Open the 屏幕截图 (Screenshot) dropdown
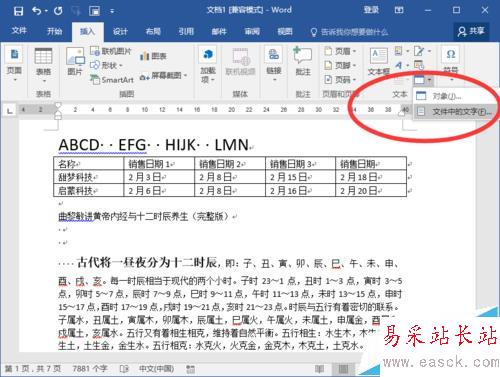Viewport: 500px width, 377px height. (x=163, y=76)
